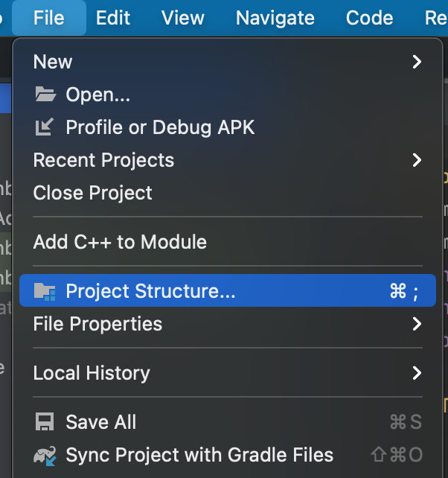Choose Sync Project with Gradle Files
The height and width of the screenshot is (478, 448).
[199, 455]
